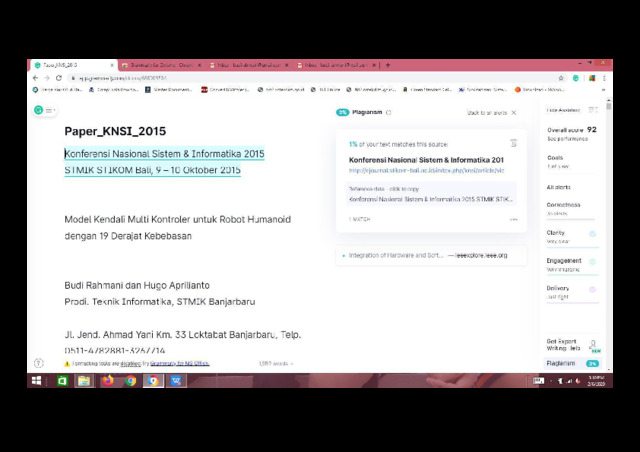Viewport: 640px width, 452px height.
Task: Switch to the fourth Inbox tab
Action: click(x=336, y=65)
